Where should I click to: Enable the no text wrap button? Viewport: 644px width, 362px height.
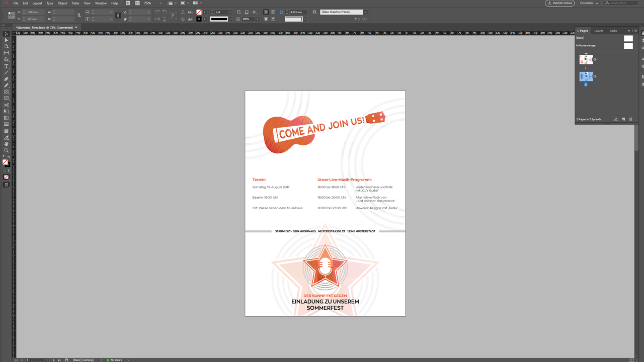tap(266, 12)
